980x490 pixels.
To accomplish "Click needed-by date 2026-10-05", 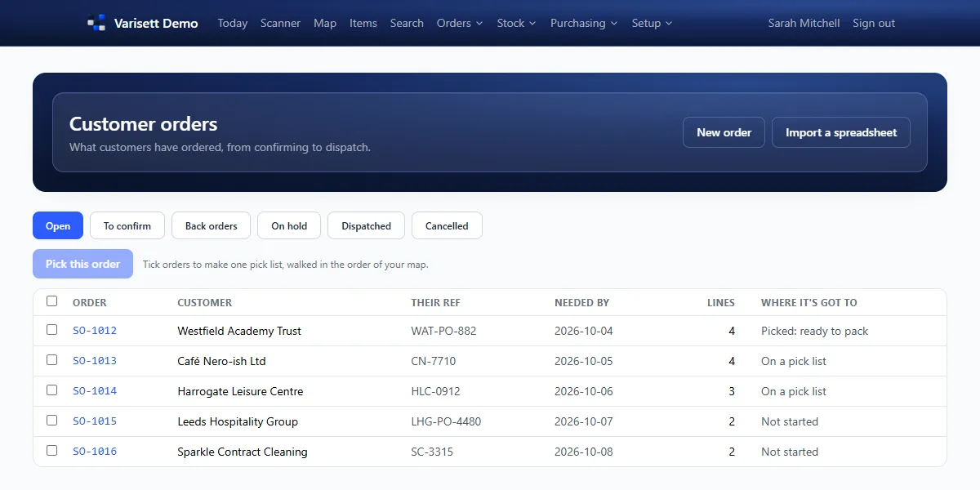I will pyautogui.click(x=583, y=361).
